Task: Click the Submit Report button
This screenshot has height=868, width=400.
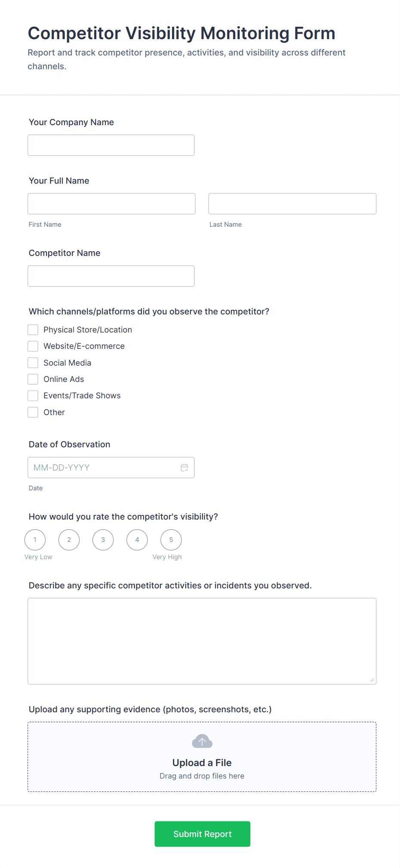Action: tap(202, 834)
